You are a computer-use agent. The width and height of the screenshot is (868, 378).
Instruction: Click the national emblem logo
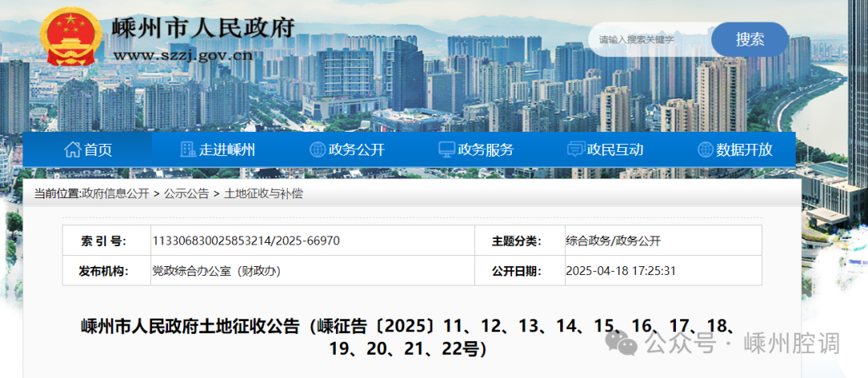[x=72, y=36]
